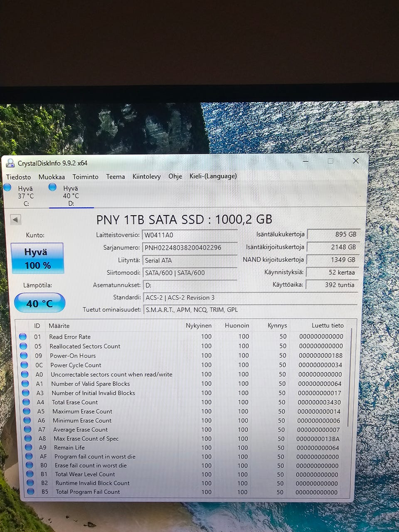Click the 40 °C temperature button
Viewport: 399px width, 532px height.
tap(39, 303)
